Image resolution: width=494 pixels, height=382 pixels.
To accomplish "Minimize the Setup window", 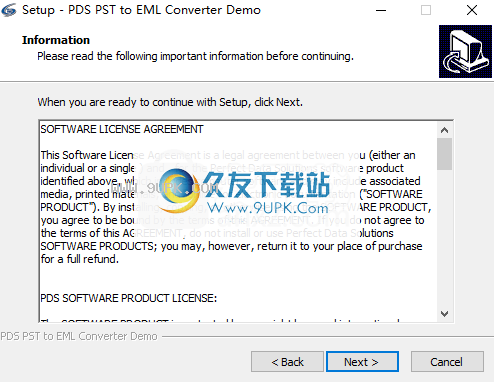I will (x=381, y=10).
